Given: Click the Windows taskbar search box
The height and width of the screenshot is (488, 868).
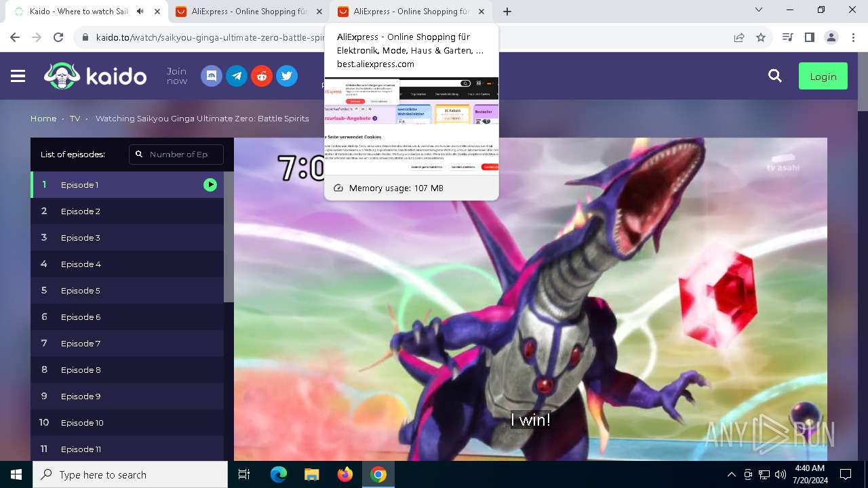Looking at the screenshot, I should pyautogui.click(x=130, y=474).
